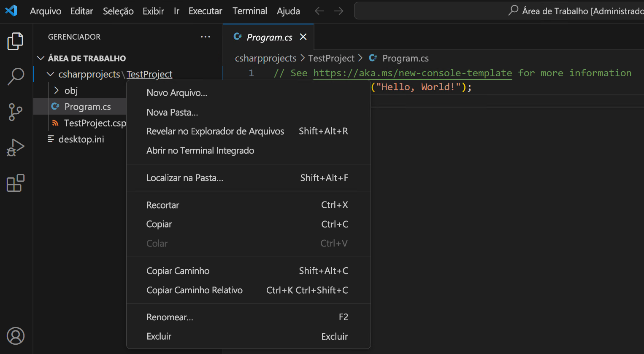
Task: Open the Source Control view icon
Action: 16,112
